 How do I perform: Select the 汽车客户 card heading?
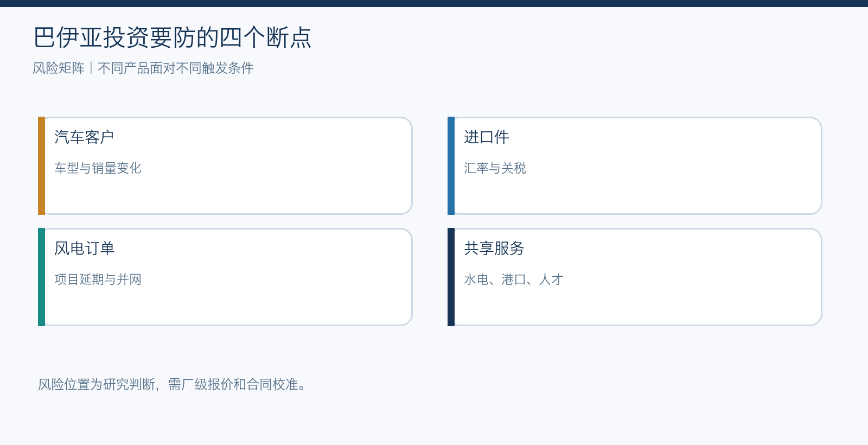coord(84,137)
